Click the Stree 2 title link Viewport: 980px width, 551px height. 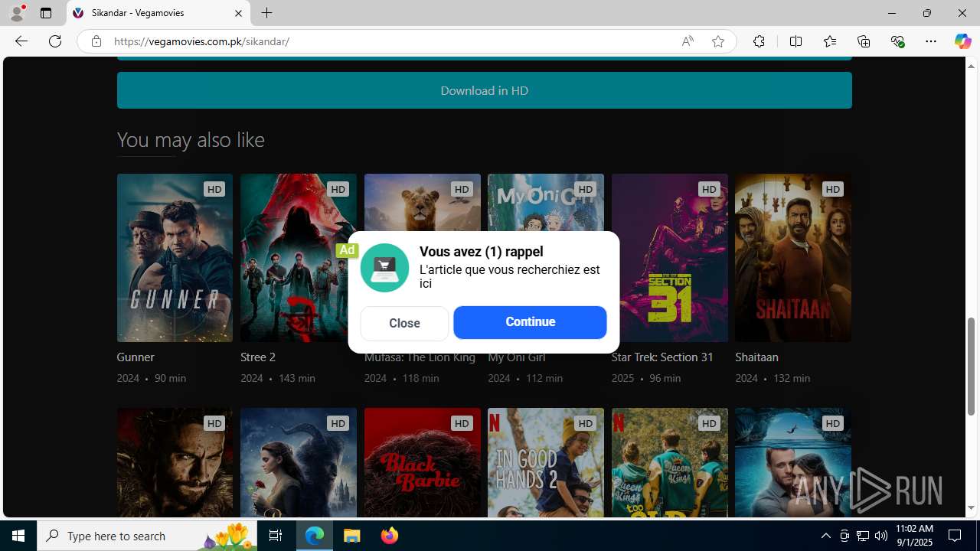click(258, 357)
